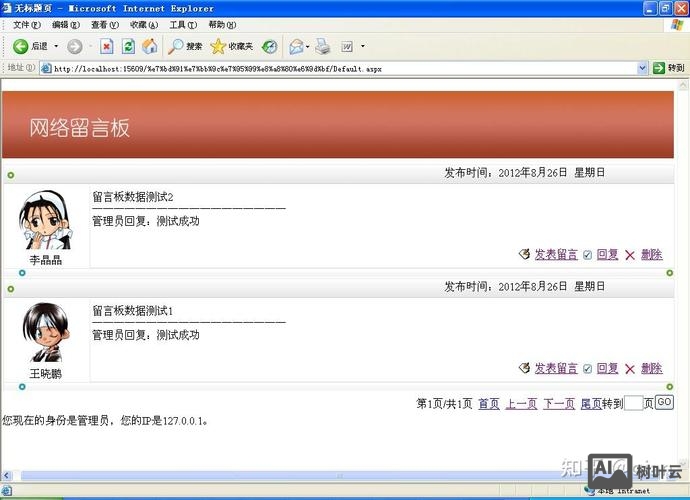
Task: Expand the Mail button dropdown arrow
Action: tap(307, 46)
